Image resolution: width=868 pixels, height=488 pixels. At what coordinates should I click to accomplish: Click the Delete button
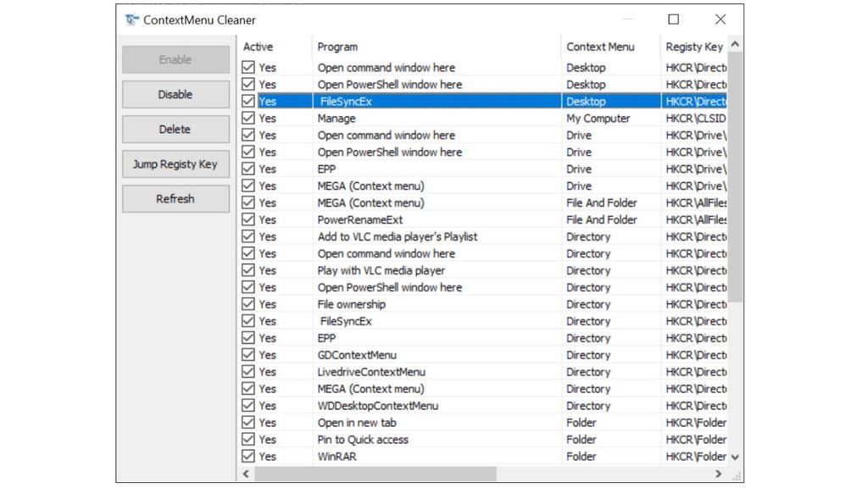coord(175,129)
